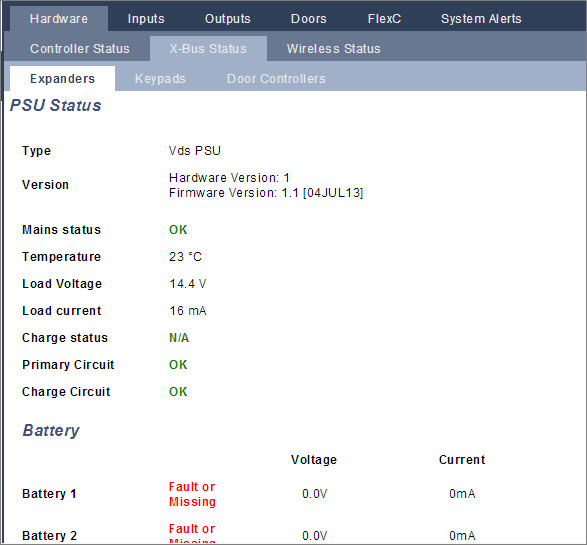Screen dimensions: 587x545
Task: Click the Charge Circuit OK value
Action: pyautogui.click(x=178, y=392)
